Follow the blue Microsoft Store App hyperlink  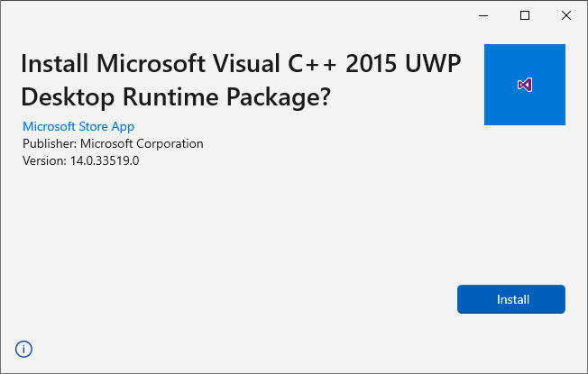point(78,126)
